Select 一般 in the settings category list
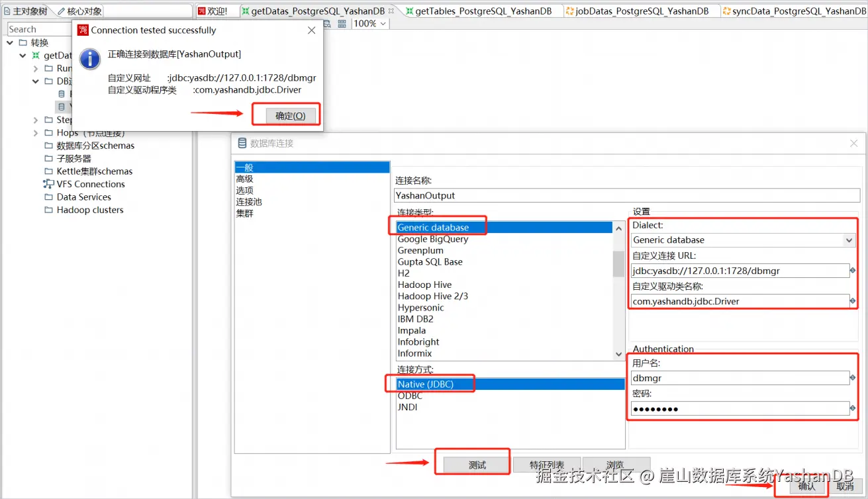 312,167
